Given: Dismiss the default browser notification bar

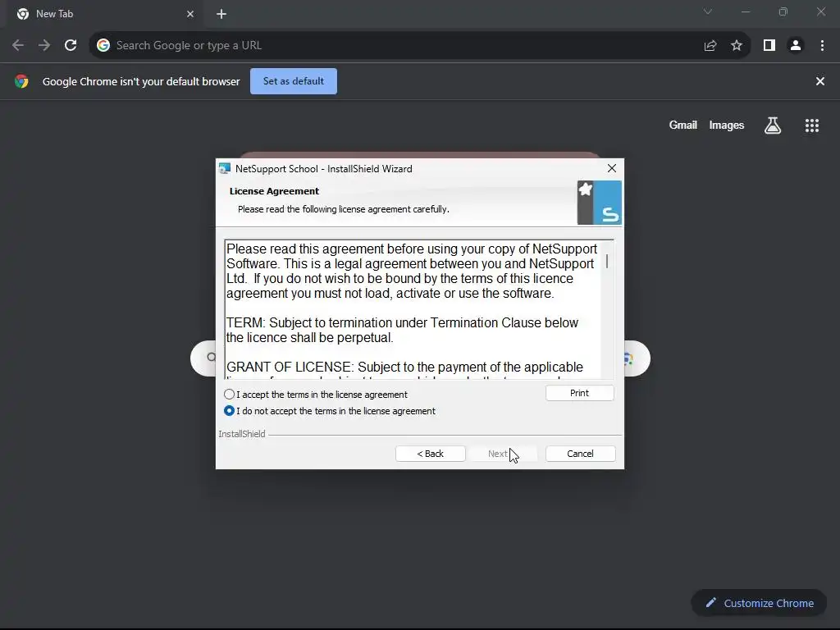Looking at the screenshot, I should coord(819,81).
